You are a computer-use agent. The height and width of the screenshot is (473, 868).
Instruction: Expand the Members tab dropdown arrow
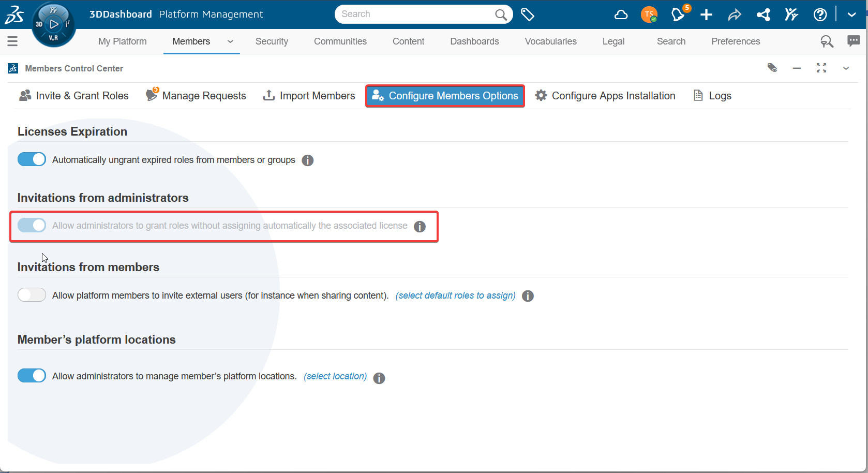click(230, 41)
